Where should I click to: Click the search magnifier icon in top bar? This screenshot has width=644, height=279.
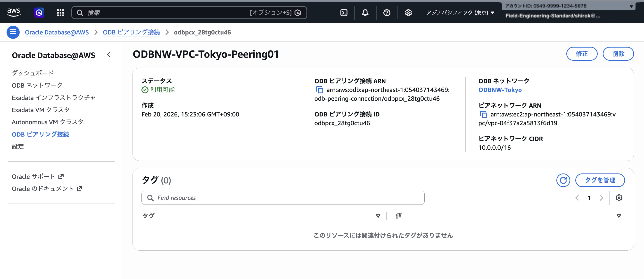pos(80,13)
